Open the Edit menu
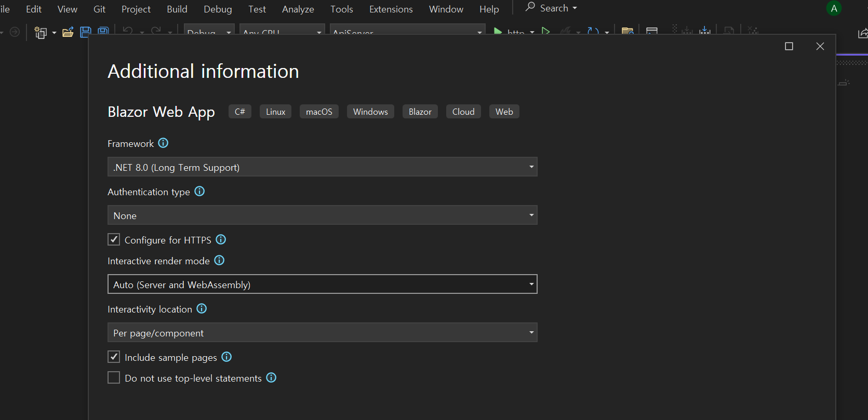The image size is (868, 420). [x=34, y=9]
